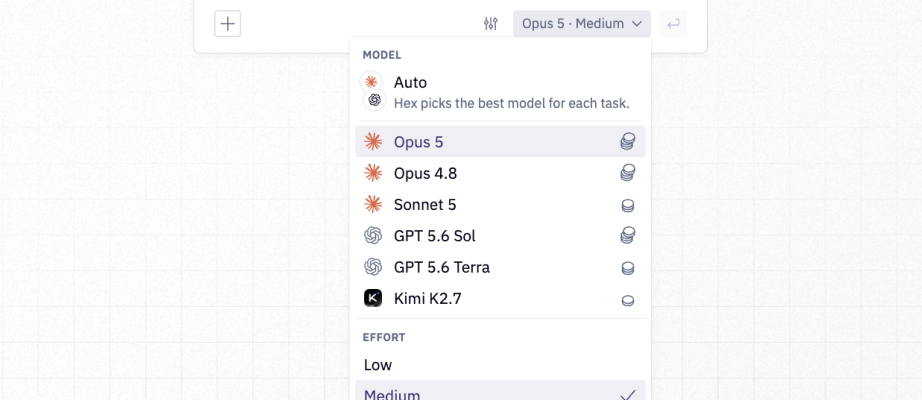
Task: Open the sliders settings icon
Action: [491, 24]
